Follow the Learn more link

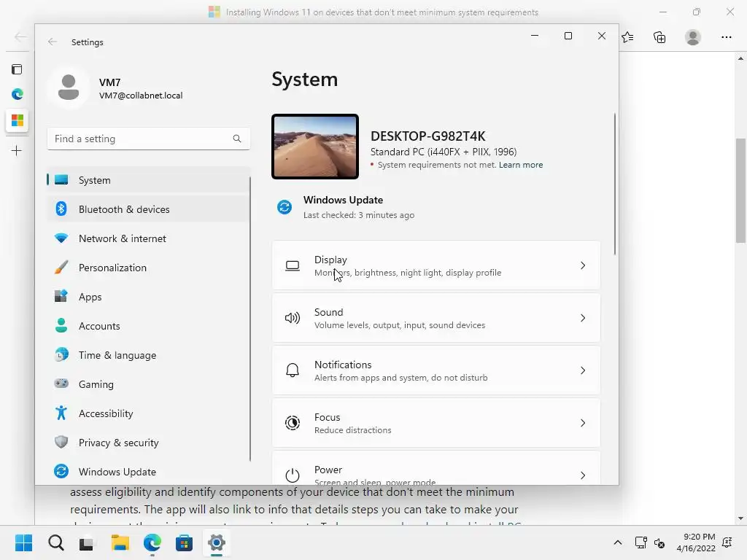[521, 165]
